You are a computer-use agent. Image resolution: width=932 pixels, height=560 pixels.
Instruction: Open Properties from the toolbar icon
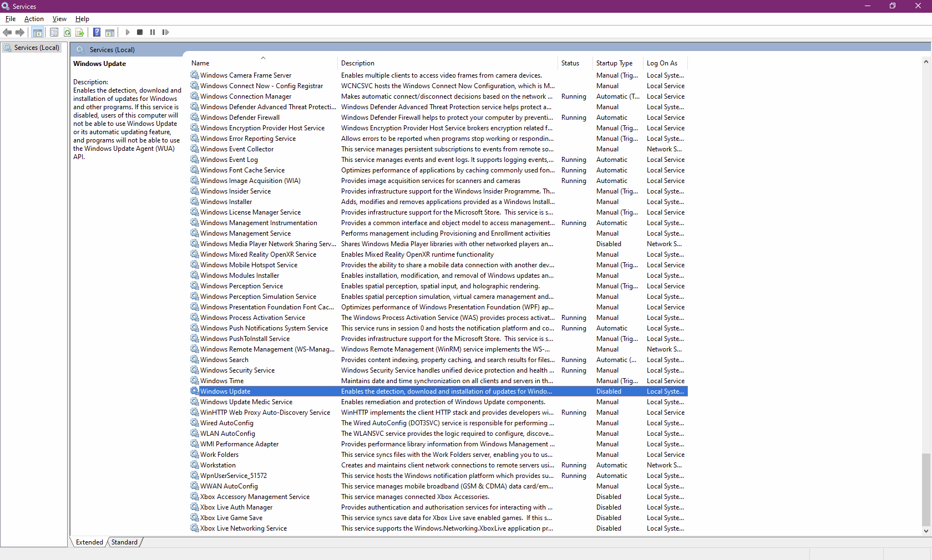coord(54,32)
